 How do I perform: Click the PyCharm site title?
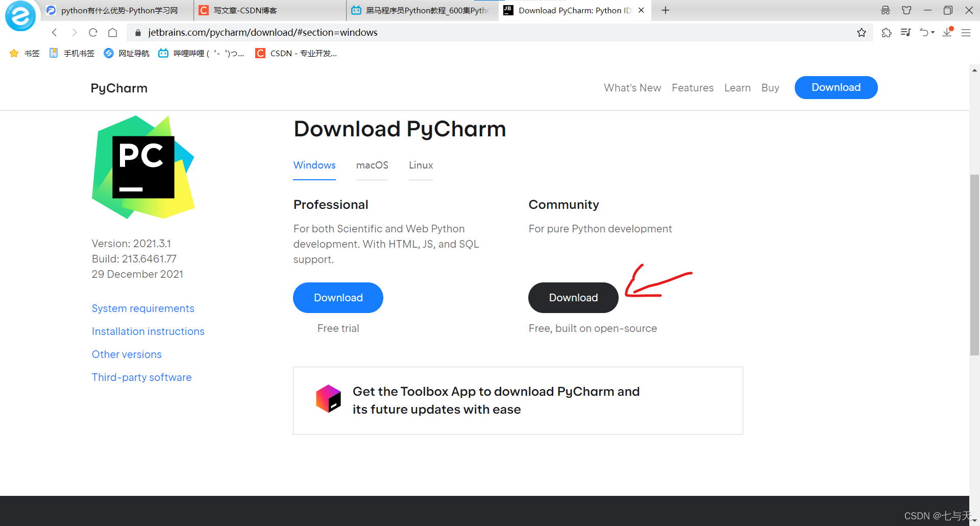pos(119,88)
